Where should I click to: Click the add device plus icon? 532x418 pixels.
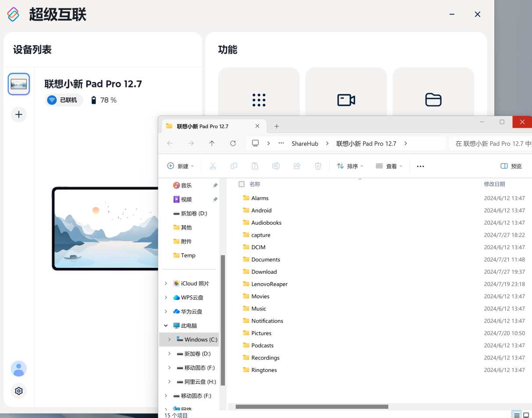tap(19, 115)
